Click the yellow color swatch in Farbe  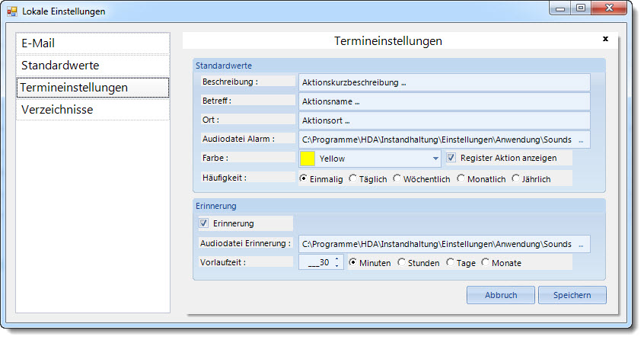[308, 159]
